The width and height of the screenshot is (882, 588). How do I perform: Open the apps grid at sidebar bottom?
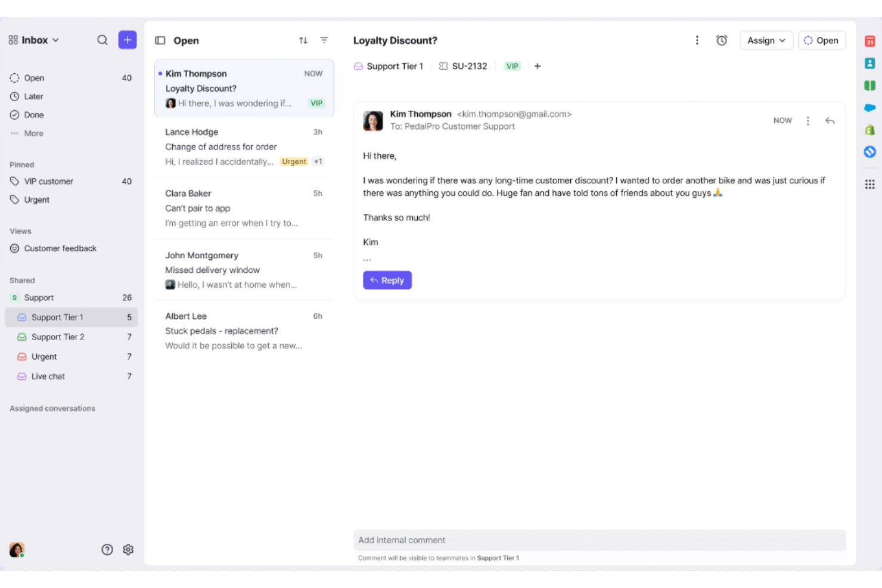click(870, 184)
